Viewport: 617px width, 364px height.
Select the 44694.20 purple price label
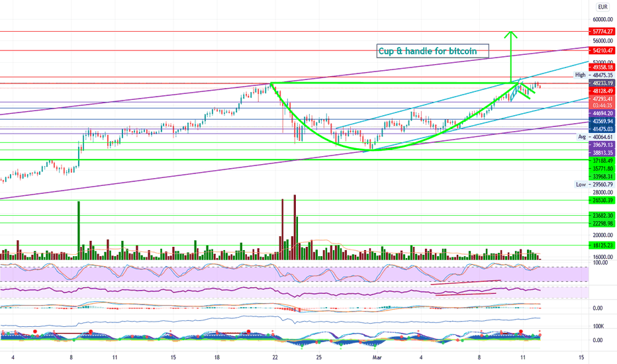pyautogui.click(x=602, y=113)
